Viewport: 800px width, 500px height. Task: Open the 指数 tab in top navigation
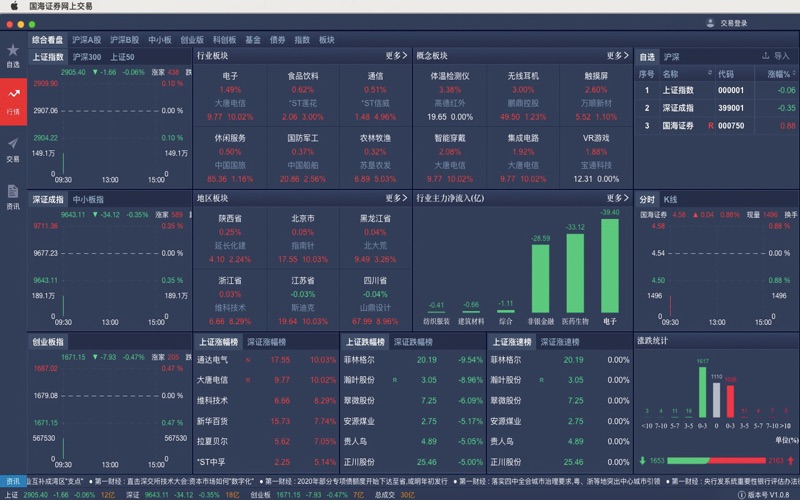302,40
